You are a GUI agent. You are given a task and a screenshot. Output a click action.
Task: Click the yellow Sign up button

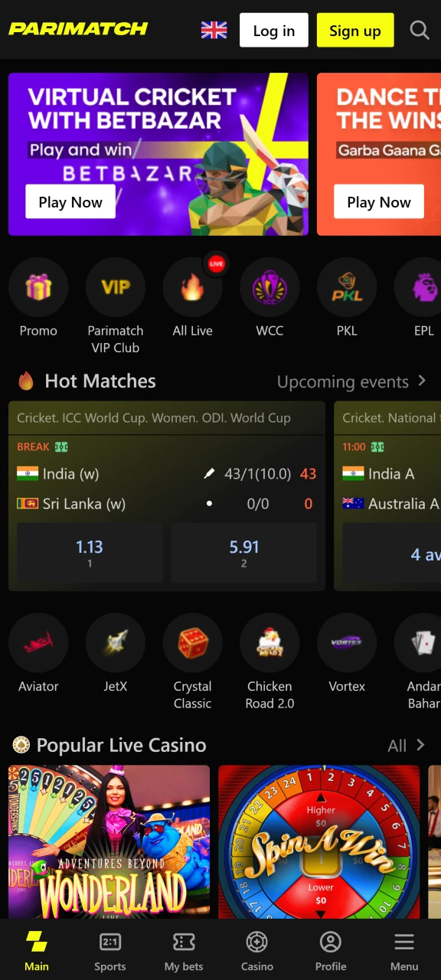(355, 31)
